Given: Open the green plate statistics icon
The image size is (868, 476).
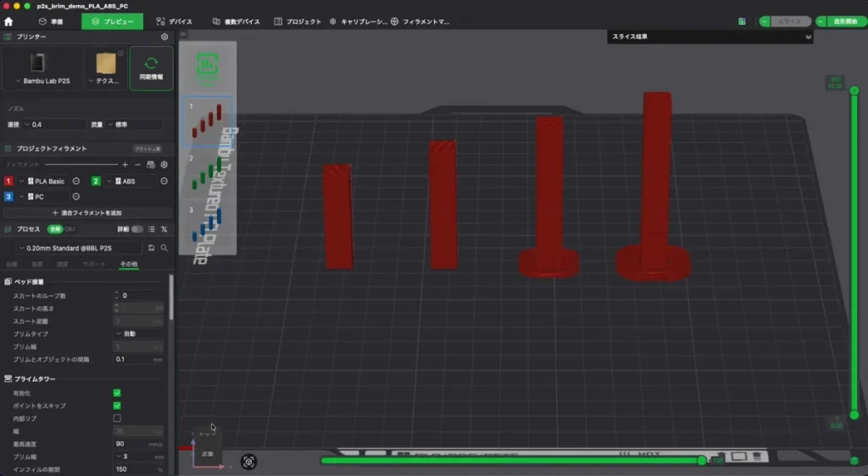Looking at the screenshot, I should pyautogui.click(x=207, y=64).
